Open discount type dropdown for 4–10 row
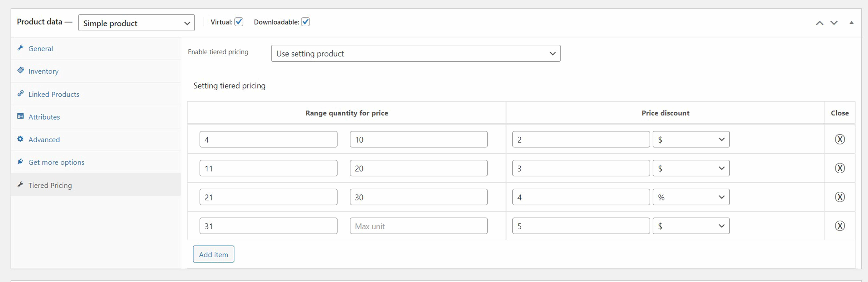 [x=691, y=139]
